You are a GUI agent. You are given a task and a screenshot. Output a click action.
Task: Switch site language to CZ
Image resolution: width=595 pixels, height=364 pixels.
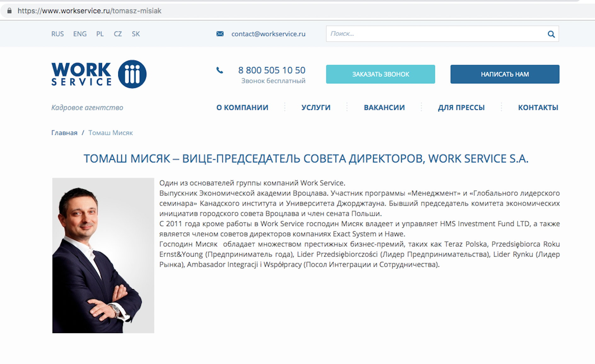118,34
